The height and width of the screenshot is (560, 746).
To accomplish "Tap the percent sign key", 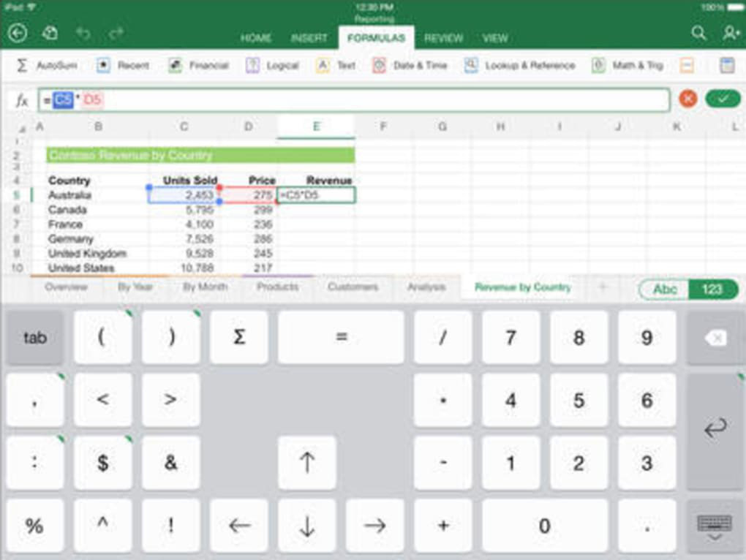I will [x=34, y=526].
